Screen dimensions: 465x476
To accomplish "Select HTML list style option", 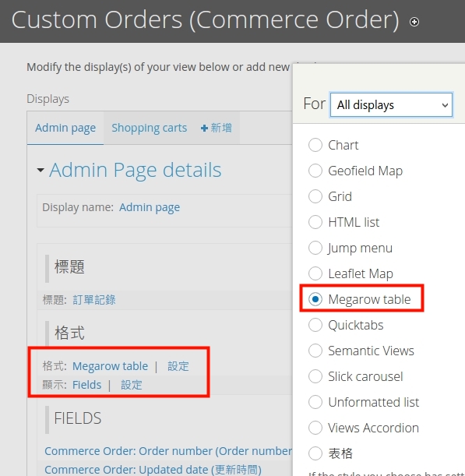I will coord(315,222).
